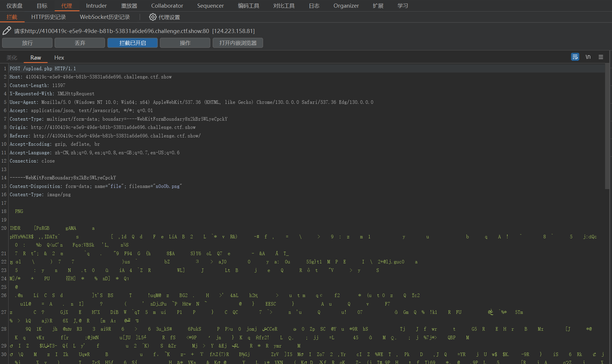Click the pencil edit-target icon
Image resolution: width=612 pixels, height=364 pixels.
point(7,31)
